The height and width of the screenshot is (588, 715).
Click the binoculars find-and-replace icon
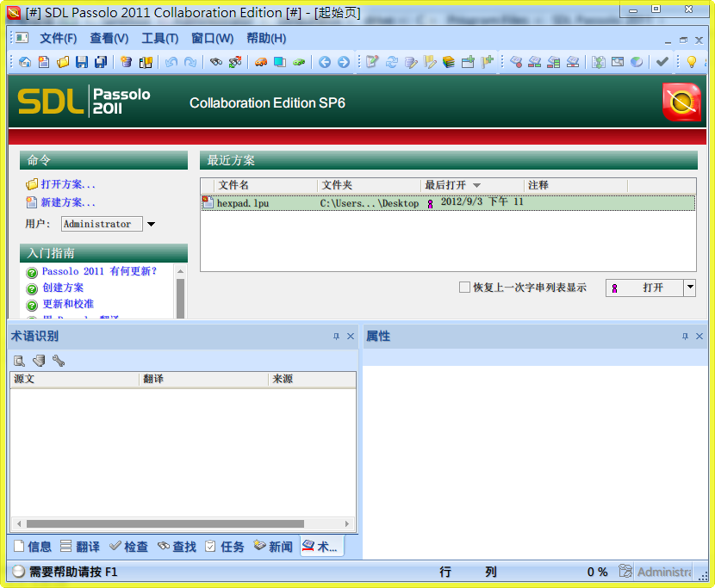235,62
